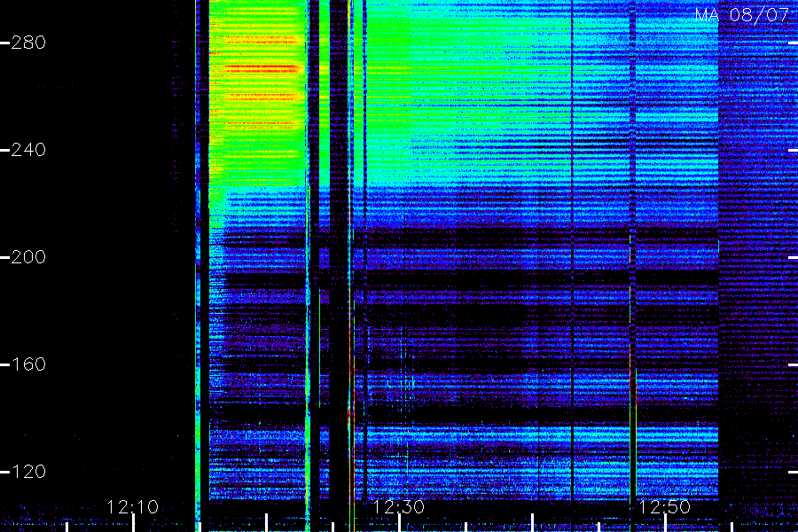Click the 160 frequency axis label
Screen dimensions: 798x532
(x=28, y=364)
